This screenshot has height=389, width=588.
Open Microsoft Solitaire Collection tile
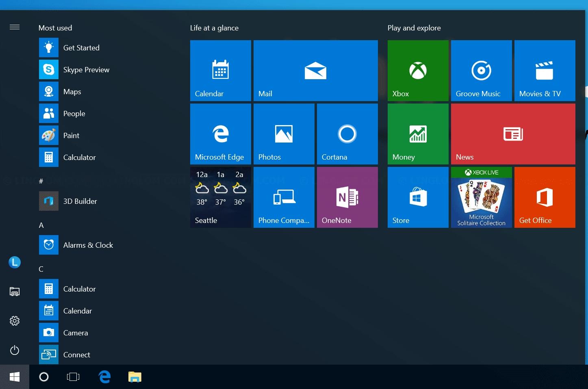(481, 197)
